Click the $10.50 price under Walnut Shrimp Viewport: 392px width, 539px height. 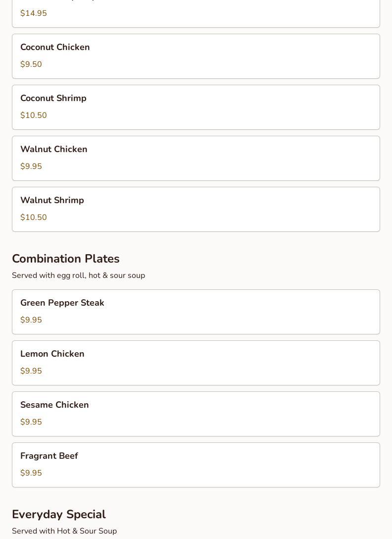pyautogui.click(x=34, y=217)
